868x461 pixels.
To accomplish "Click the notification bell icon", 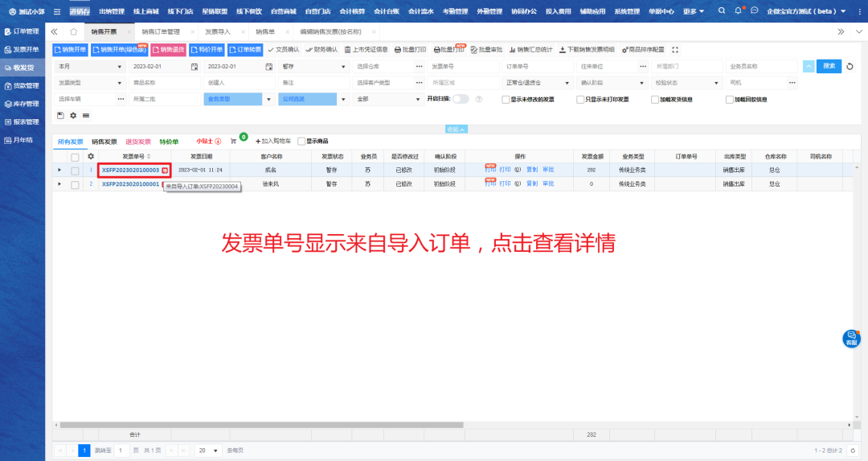I will [x=738, y=11].
